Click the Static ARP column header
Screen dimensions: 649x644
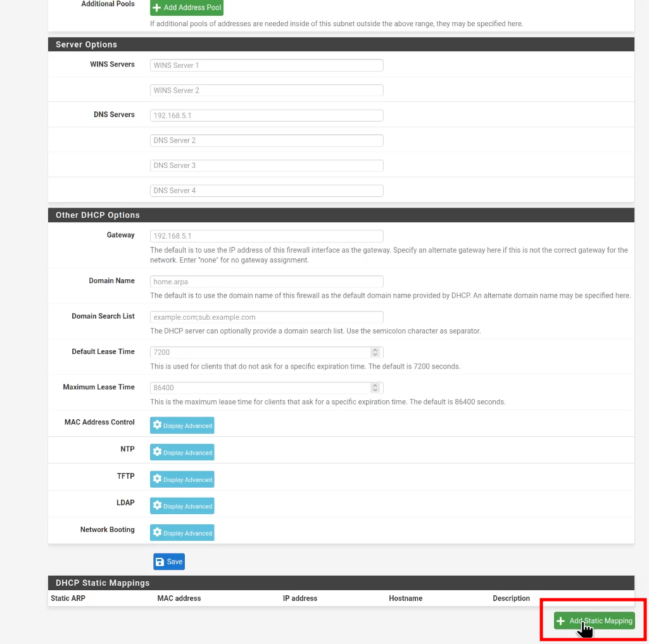(68, 598)
